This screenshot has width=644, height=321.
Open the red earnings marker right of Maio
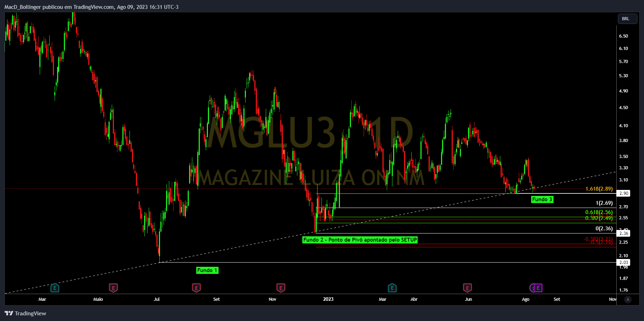coord(113,288)
